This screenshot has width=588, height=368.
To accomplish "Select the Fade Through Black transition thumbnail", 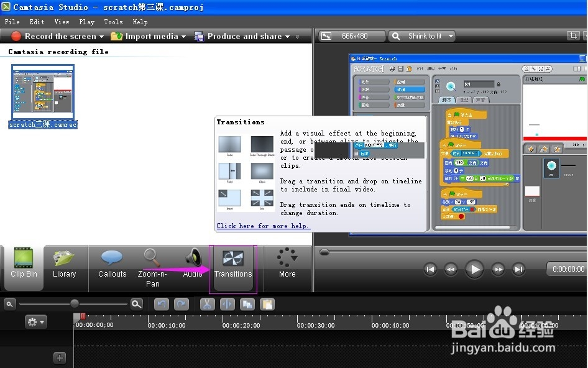I will pos(262,144).
